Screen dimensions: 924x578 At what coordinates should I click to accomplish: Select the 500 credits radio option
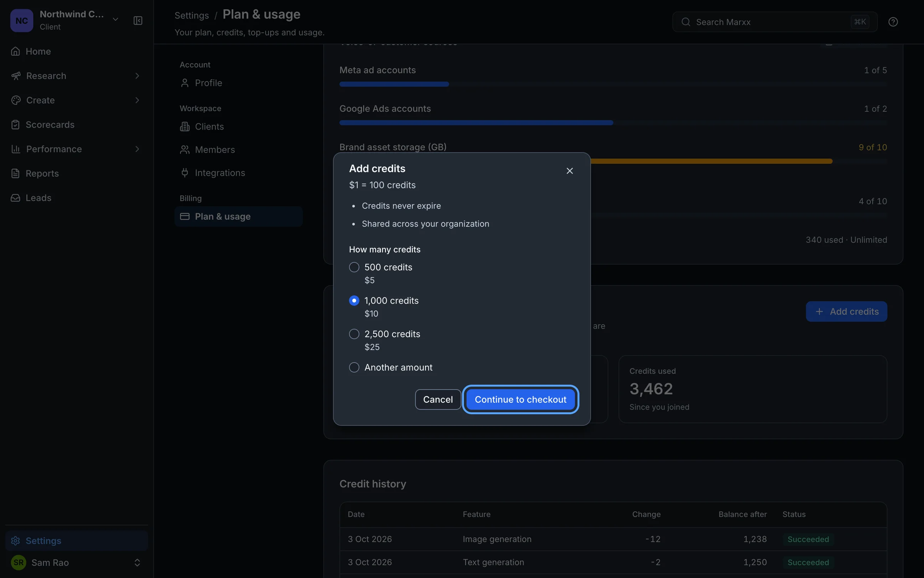tap(354, 267)
